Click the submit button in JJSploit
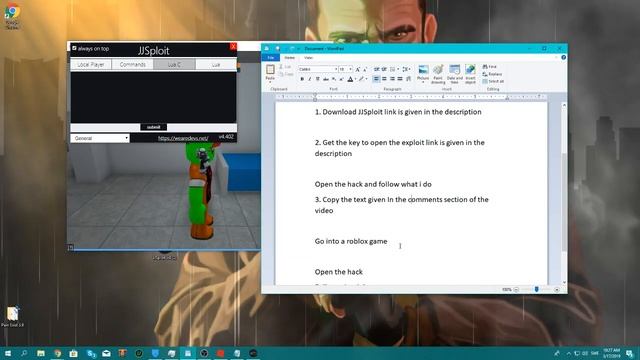The image size is (640, 360). (153, 127)
